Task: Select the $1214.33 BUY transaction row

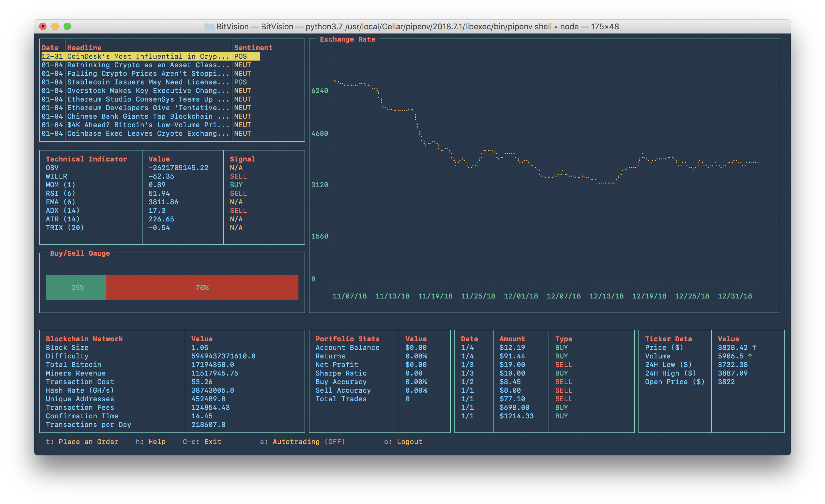Action: tap(516, 416)
